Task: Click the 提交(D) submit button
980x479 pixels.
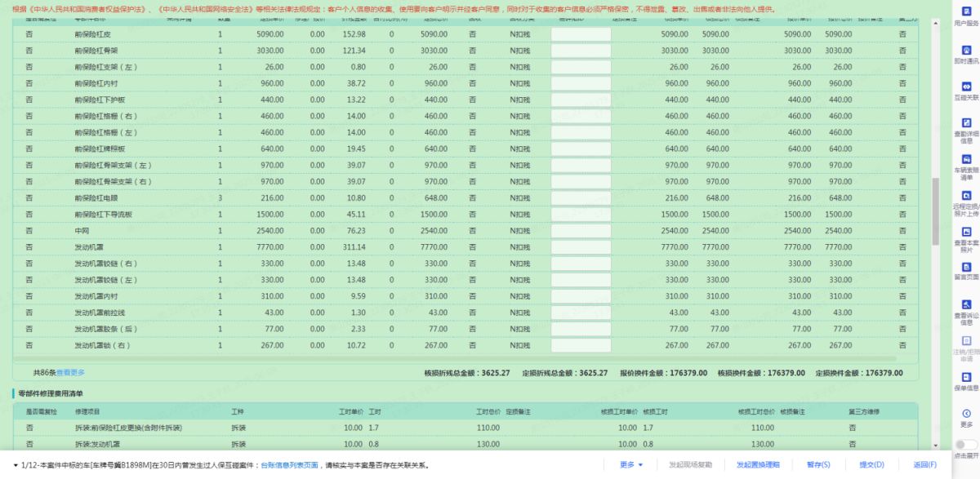Action: [x=871, y=465]
